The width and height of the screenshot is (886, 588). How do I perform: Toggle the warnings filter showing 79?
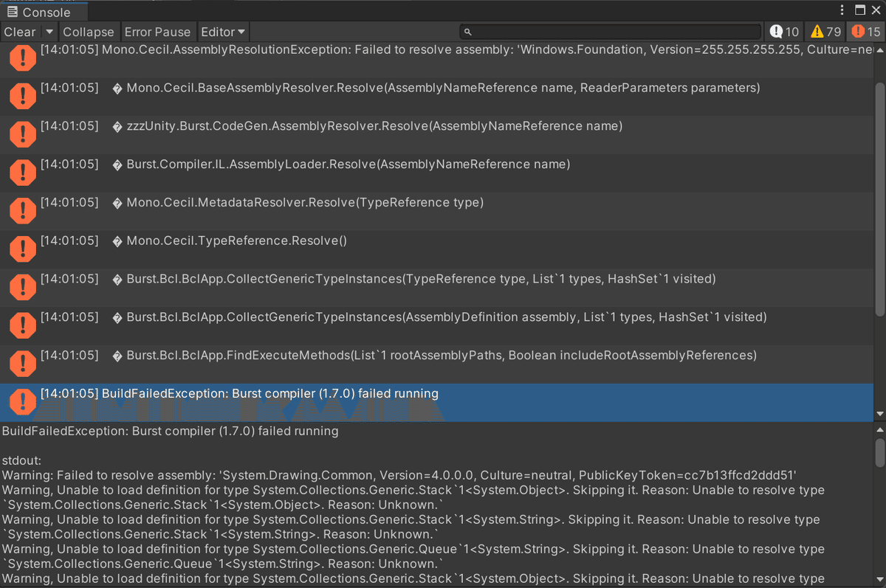[825, 32]
